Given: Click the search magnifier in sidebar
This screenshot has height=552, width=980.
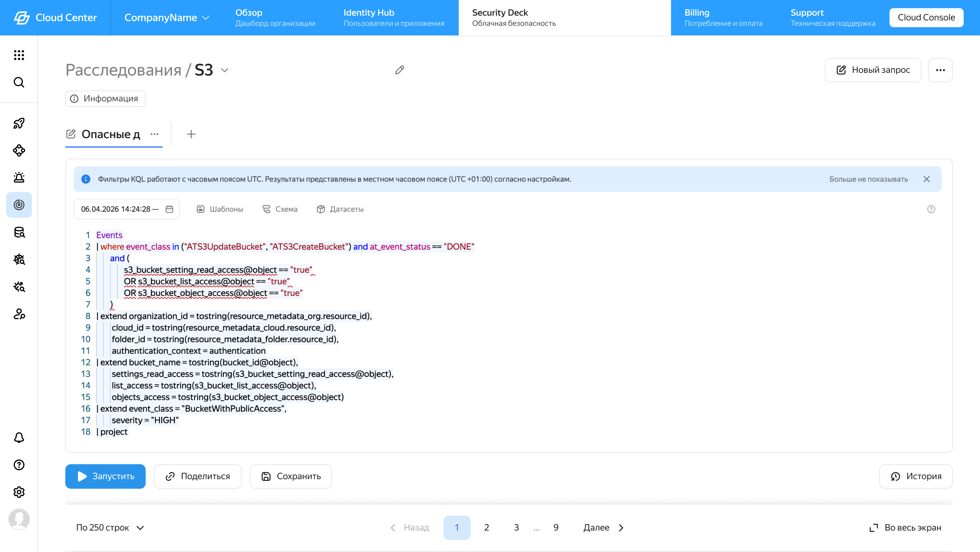Looking at the screenshot, I should [x=19, y=82].
